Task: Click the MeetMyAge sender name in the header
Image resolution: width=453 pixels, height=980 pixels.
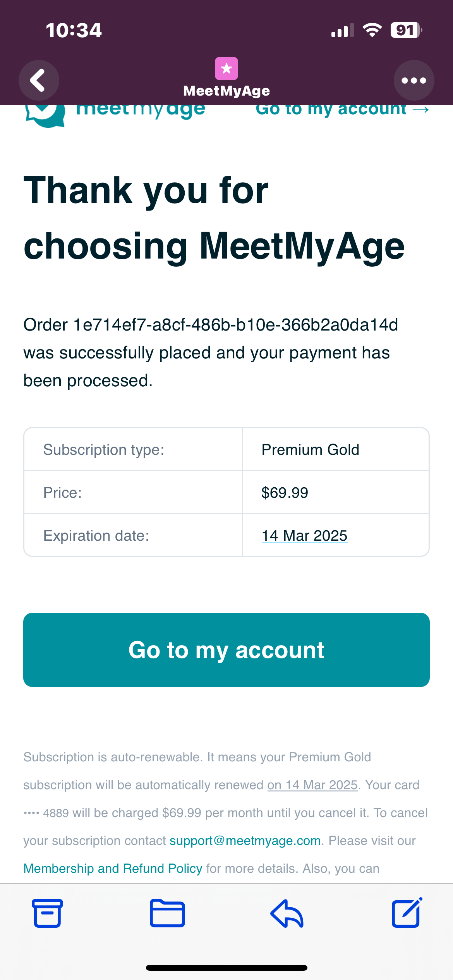Action: (226, 91)
